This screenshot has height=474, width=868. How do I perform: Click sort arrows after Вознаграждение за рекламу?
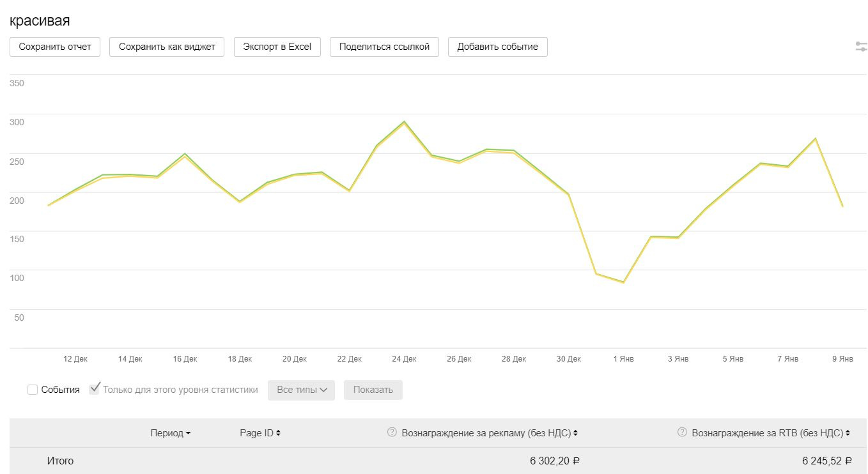click(x=575, y=433)
